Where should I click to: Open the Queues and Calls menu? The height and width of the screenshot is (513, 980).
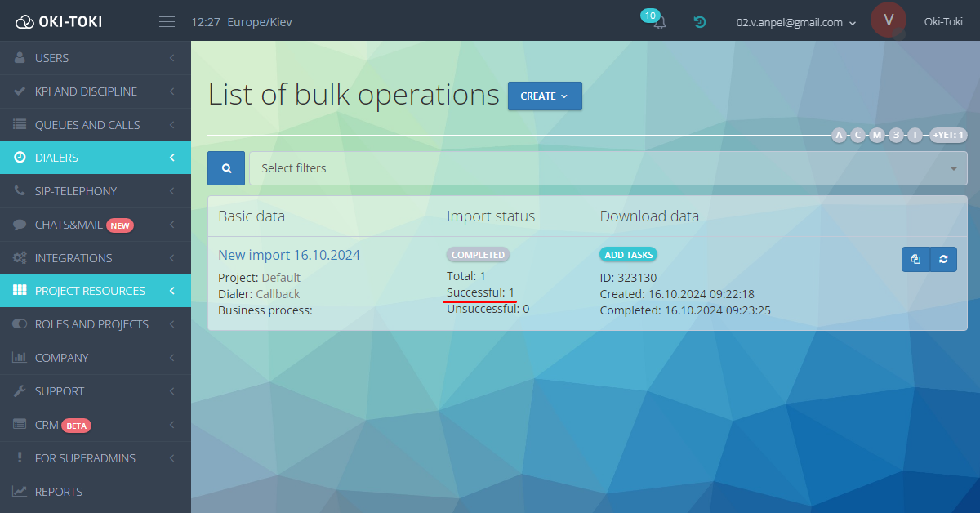point(96,125)
